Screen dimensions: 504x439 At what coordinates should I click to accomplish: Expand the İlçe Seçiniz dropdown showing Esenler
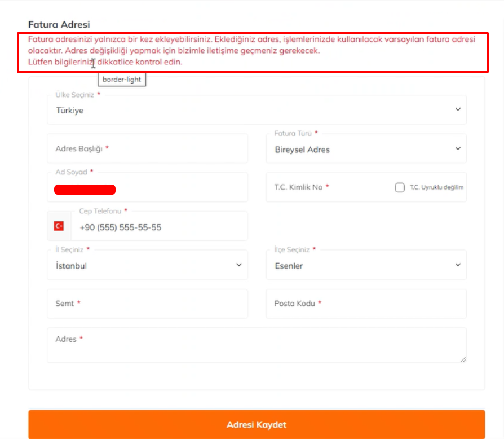366,265
